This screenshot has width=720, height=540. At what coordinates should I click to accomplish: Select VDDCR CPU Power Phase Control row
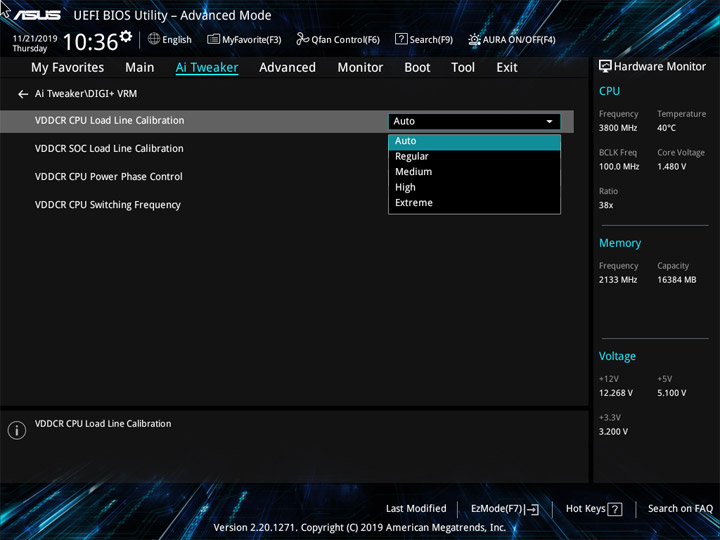[109, 177]
